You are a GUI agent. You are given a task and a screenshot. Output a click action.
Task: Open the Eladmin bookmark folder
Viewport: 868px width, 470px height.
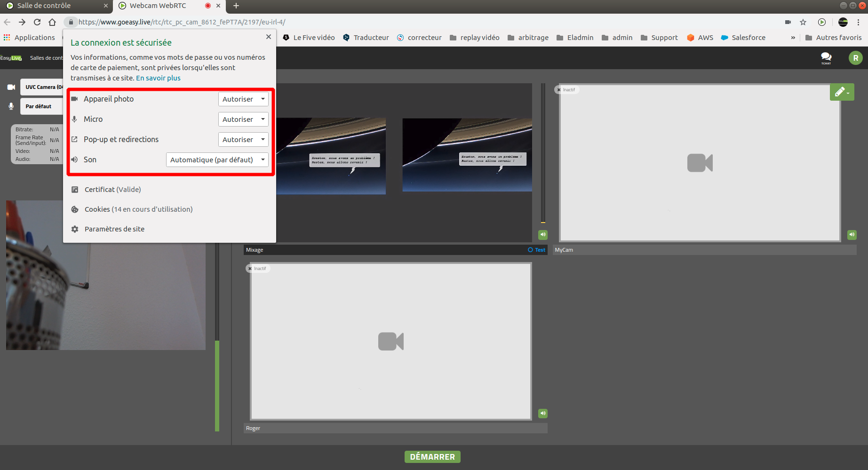tap(575, 38)
